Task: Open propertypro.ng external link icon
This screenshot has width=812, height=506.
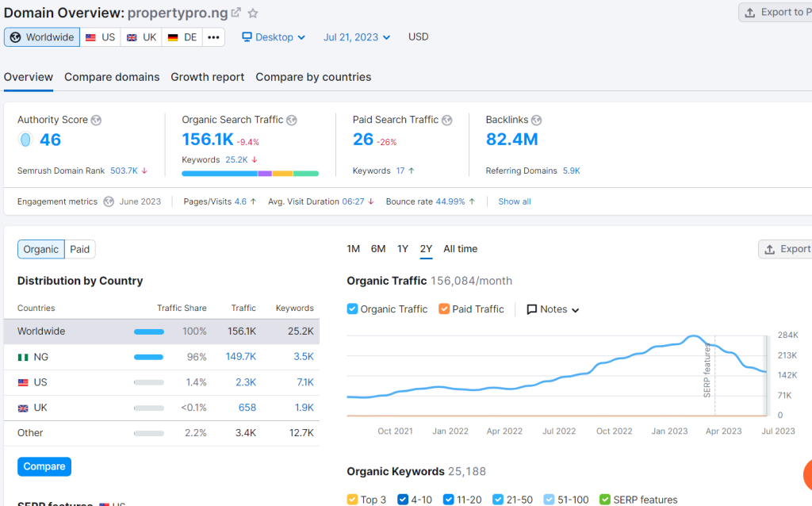Action: [x=236, y=13]
